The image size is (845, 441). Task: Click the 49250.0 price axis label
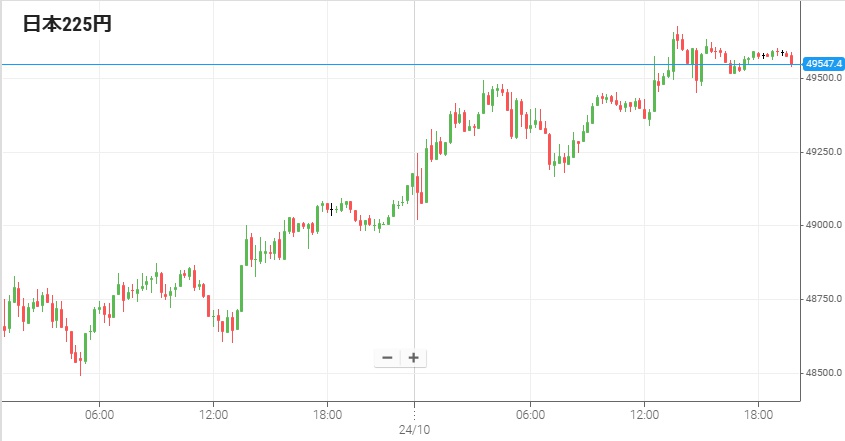pos(822,152)
